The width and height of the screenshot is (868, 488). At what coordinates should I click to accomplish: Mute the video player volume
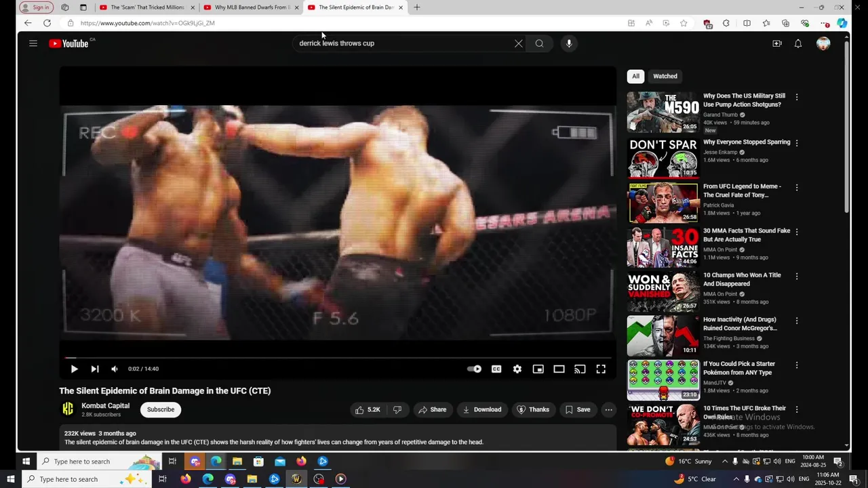(x=115, y=369)
